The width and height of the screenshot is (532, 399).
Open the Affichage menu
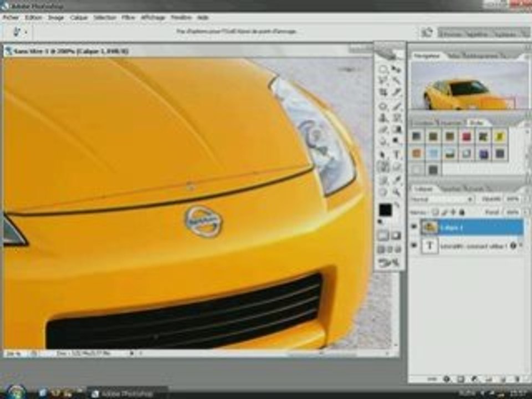(153, 17)
